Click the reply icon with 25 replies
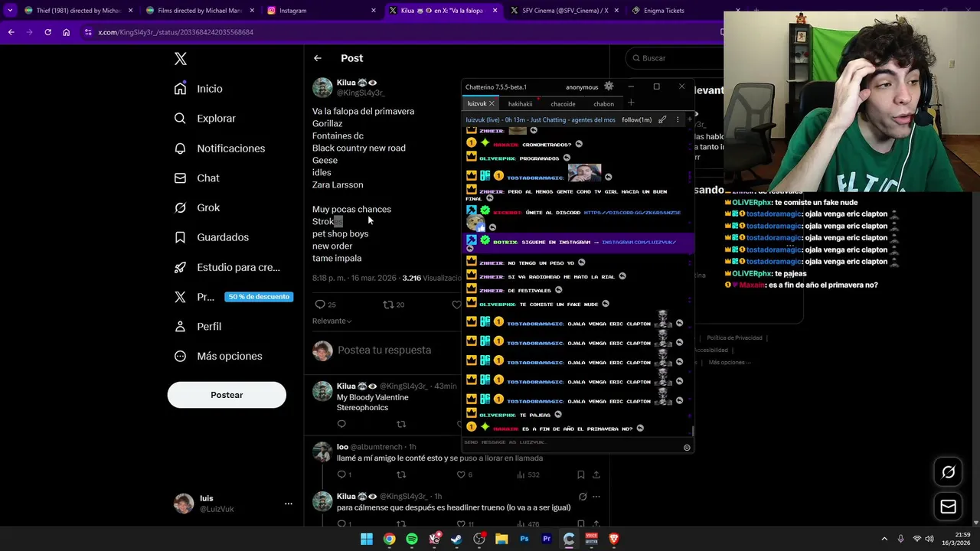The image size is (980, 551). click(x=320, y=305)
